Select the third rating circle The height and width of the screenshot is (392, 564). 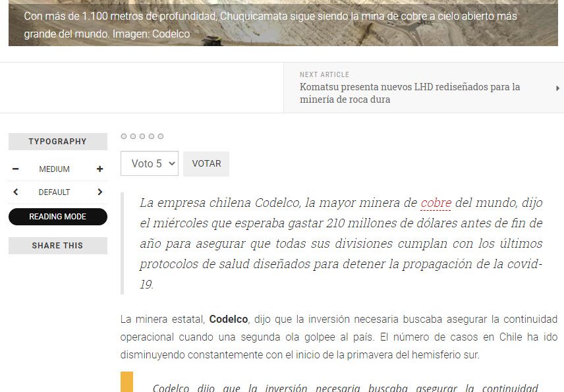(142, 136)
